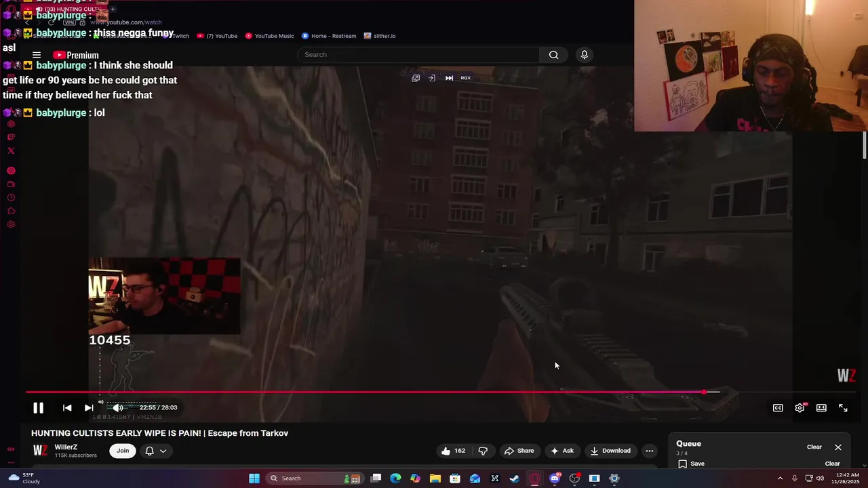Open GX Corner in the sidebar

[x=11, y=449]
